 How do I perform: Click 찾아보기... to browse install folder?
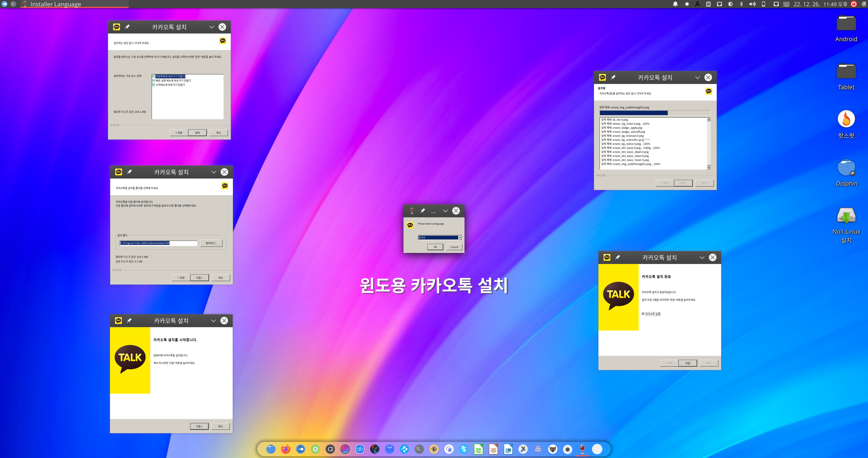(211, 243)
